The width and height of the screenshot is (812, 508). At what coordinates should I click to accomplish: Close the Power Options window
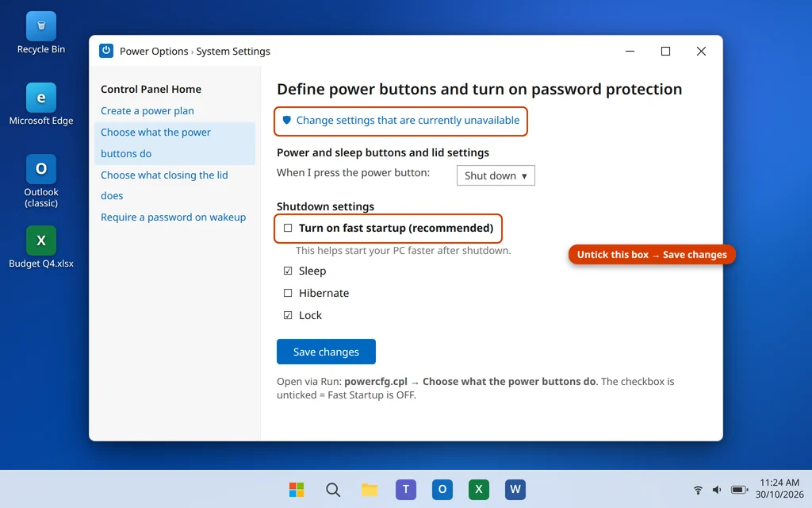[701, 51]
